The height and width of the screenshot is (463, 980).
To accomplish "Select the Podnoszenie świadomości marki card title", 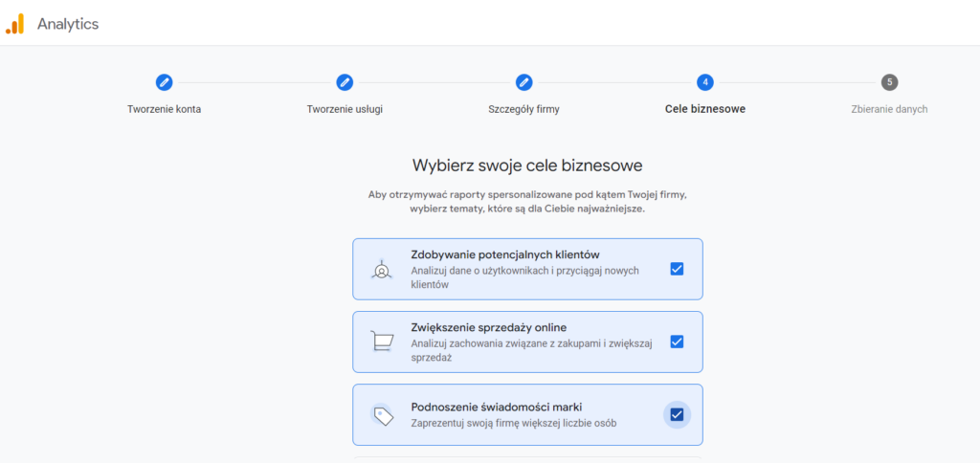I will coord(497,408).
